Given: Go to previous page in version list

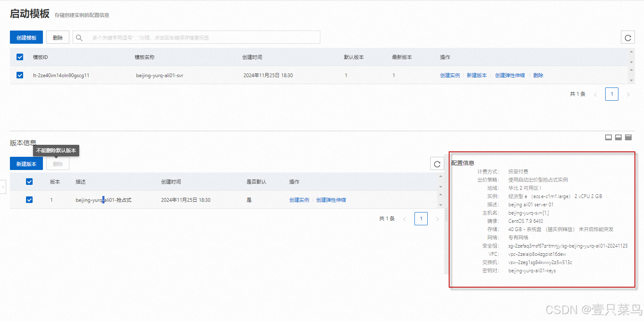Looking at the screenshot, I should pos(405,219).
